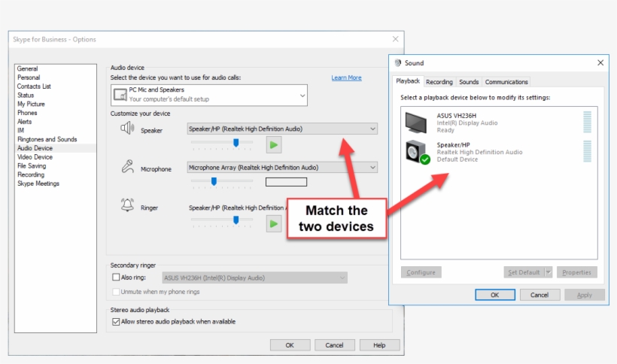
Task: Select File Saving in the options list
Action: 32,166
